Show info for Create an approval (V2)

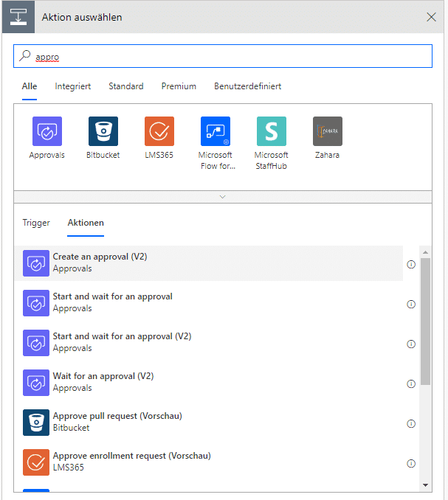pos(411,264)
